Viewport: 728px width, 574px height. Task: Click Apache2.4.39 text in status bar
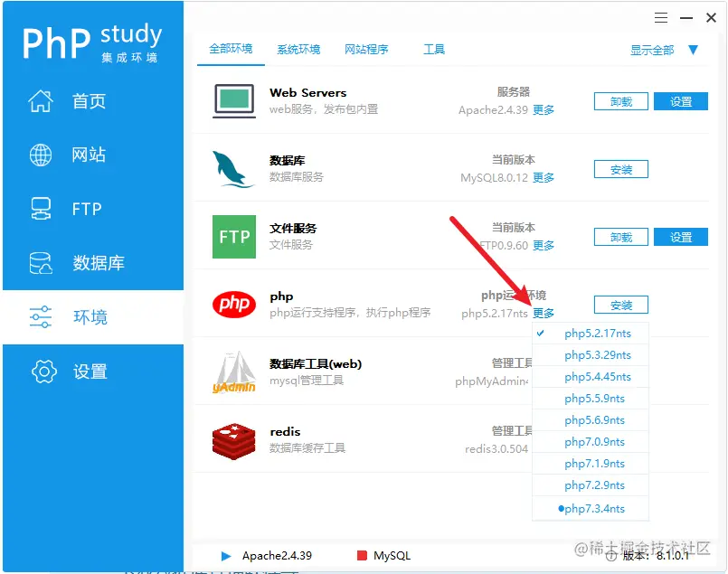[277, 556]
